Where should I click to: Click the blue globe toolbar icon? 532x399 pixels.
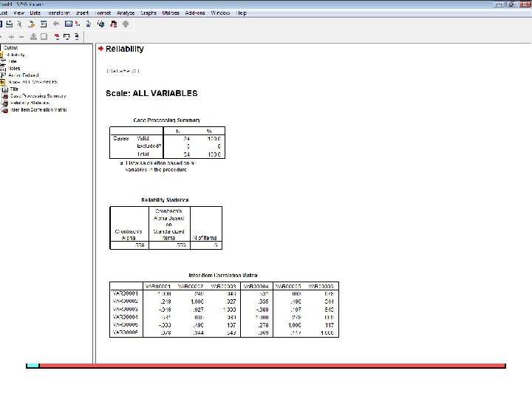(x=100, y=24)
